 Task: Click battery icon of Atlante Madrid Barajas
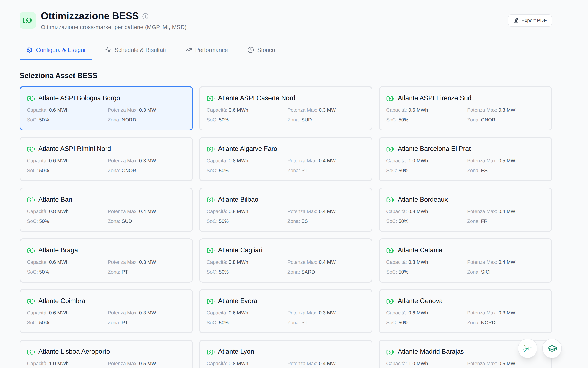coord(390,352)
